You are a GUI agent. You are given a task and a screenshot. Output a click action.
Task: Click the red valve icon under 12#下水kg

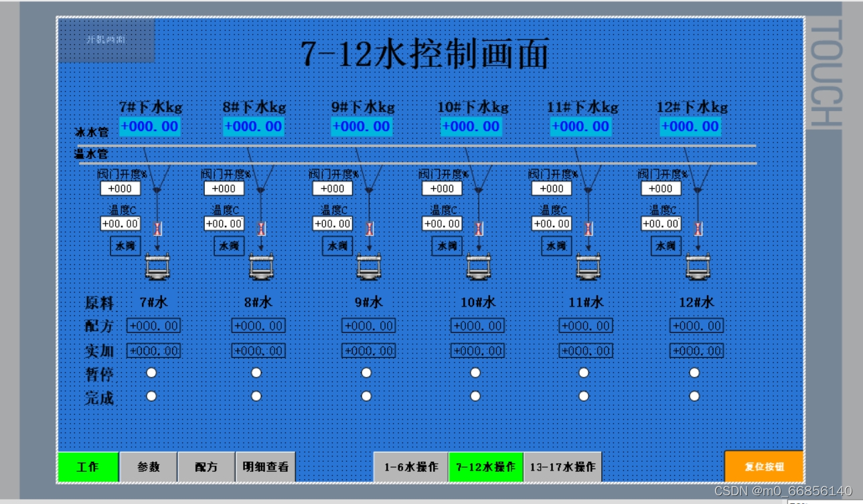pos(698,229)
